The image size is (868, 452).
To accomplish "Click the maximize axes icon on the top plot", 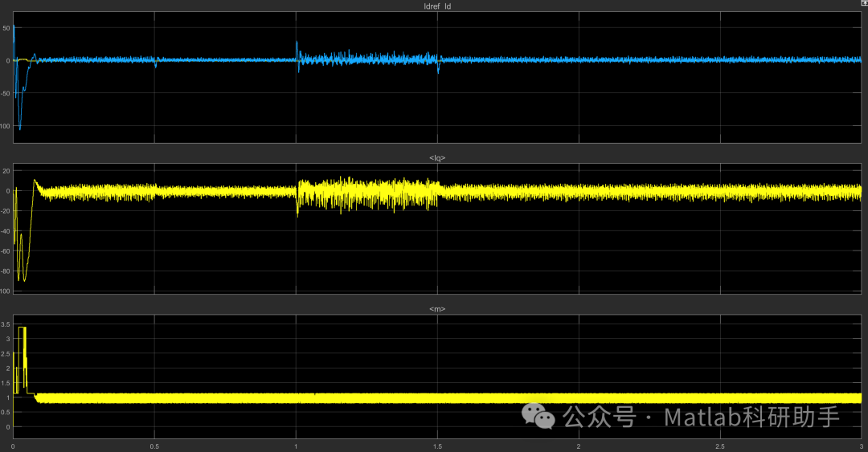I will (x=864, y=2).
